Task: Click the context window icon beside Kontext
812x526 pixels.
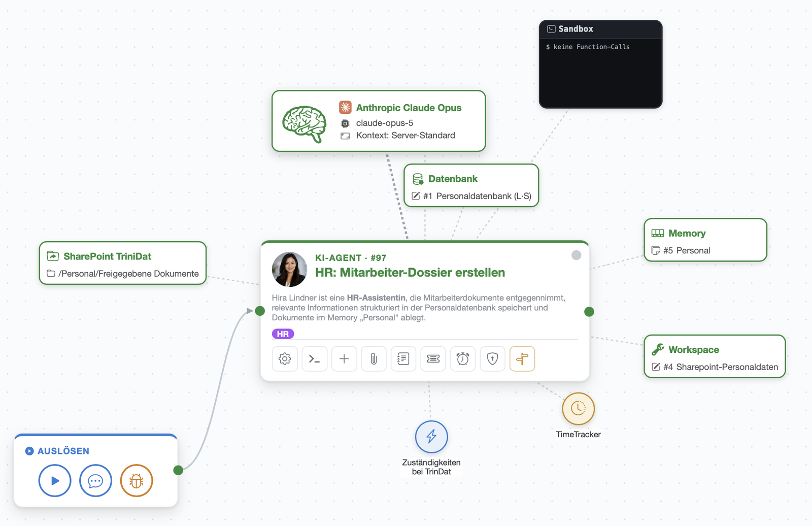Action: [x=345, y=136]
